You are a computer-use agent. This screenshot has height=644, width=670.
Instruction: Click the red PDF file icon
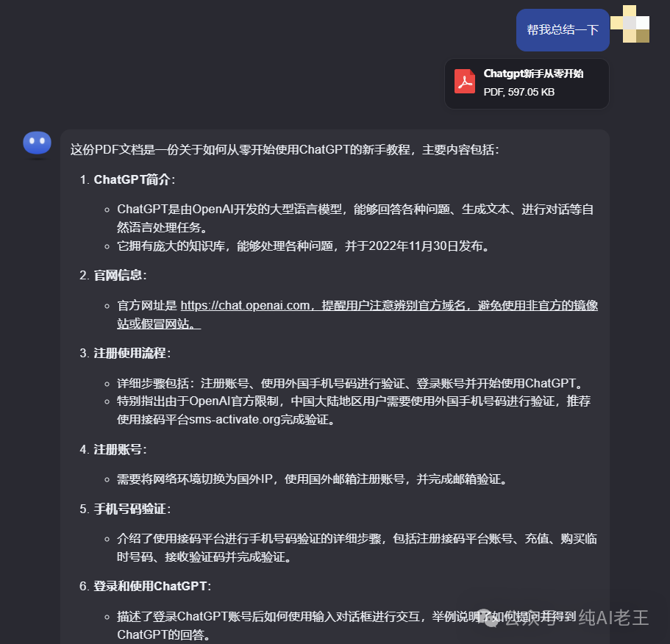coord(465,81)
